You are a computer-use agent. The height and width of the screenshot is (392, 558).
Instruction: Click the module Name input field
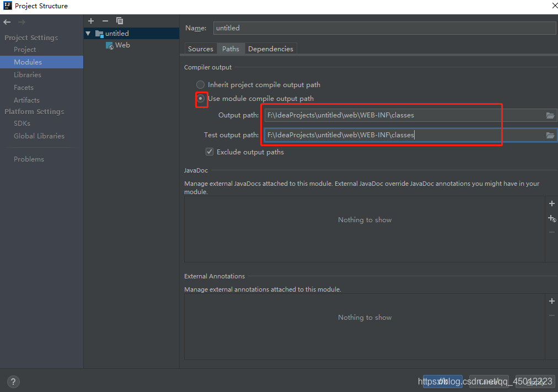(384, 28)
